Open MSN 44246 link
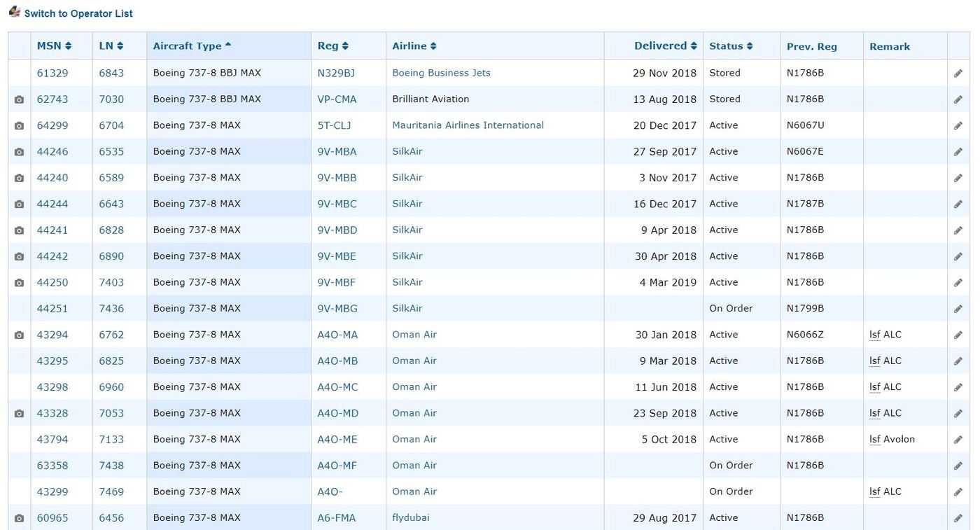Screen dimensions: 980x530 pyautogui.click(x=52, y=151)
